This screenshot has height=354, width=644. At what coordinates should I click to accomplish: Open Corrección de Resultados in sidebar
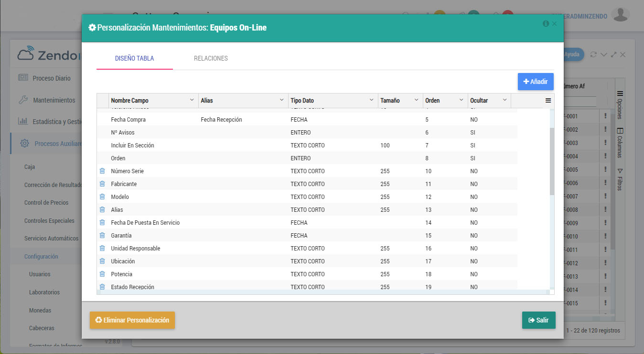coord(54,185)
